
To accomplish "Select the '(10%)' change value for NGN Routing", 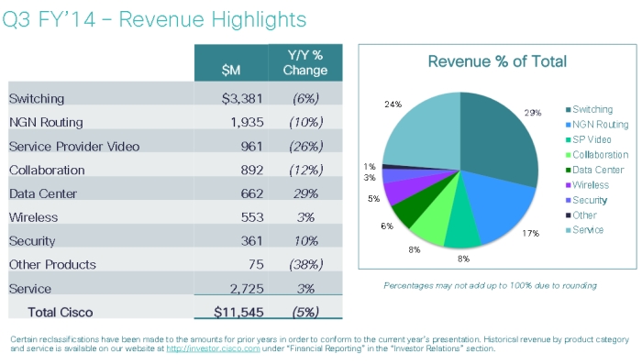I will [305, 123].
